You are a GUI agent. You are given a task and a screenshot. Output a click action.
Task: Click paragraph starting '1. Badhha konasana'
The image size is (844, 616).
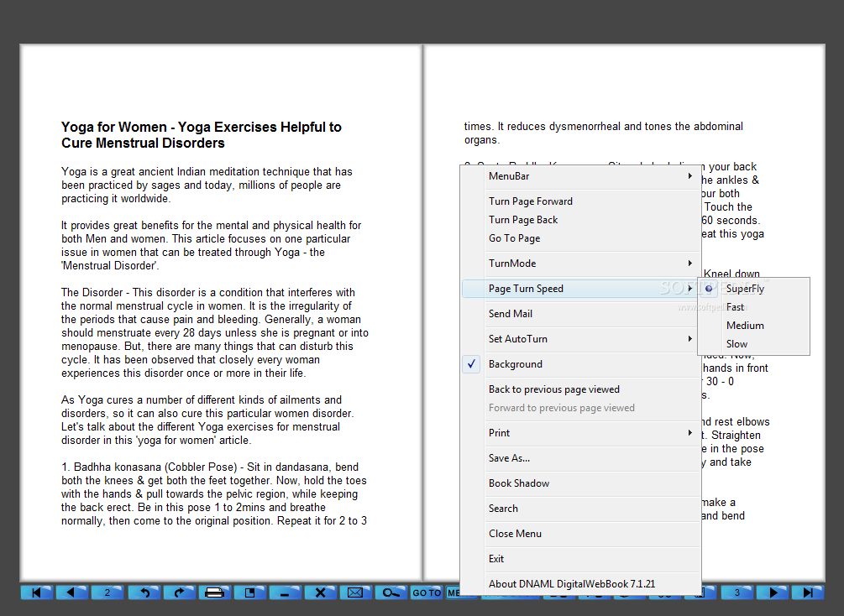tap(213, 493)
